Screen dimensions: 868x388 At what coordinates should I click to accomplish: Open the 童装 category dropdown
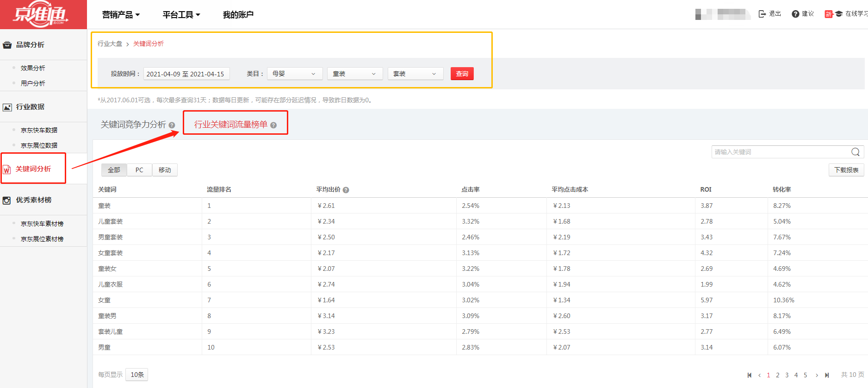[x=354, y=74]
